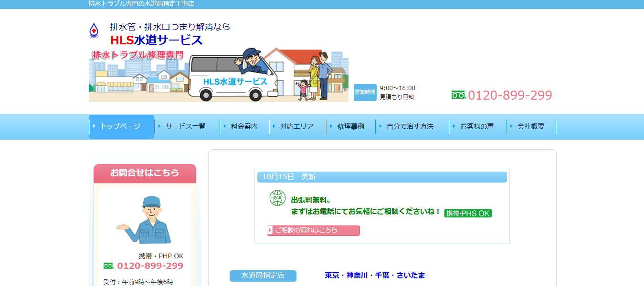Click the green 携帯・PHS OK badge
The width and height of the screenshot is (644, 286).
(468, 214)
